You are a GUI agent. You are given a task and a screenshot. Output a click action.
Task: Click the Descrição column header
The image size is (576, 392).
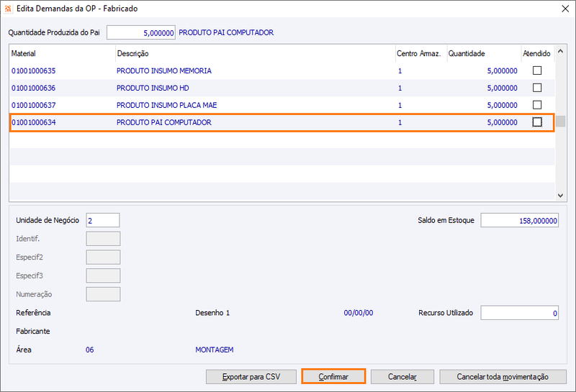coord(256,54)
